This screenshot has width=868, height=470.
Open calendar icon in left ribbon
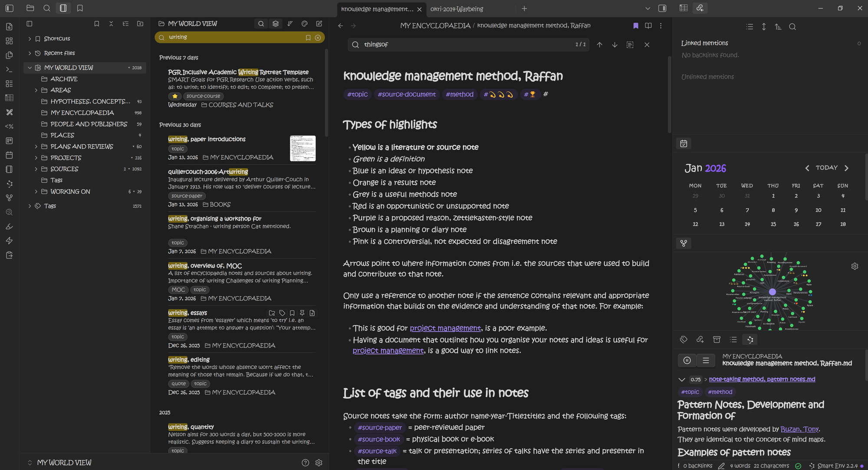coord(9,155)
